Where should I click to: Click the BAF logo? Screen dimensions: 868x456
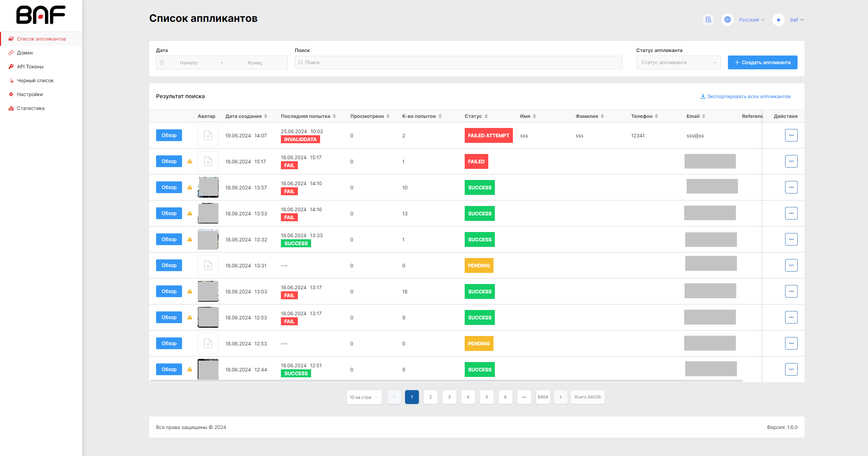click(x=41, y=15)
